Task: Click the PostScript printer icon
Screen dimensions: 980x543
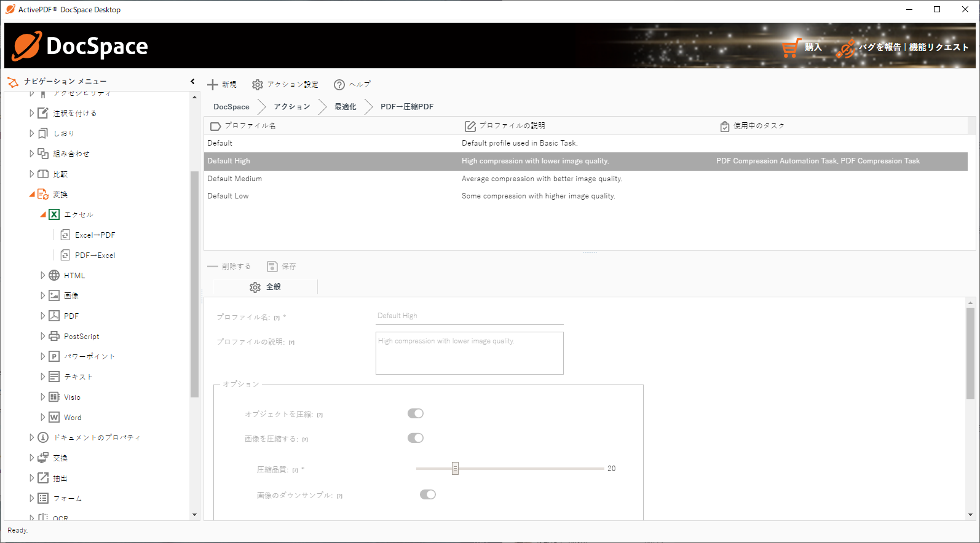Action: 54,336
